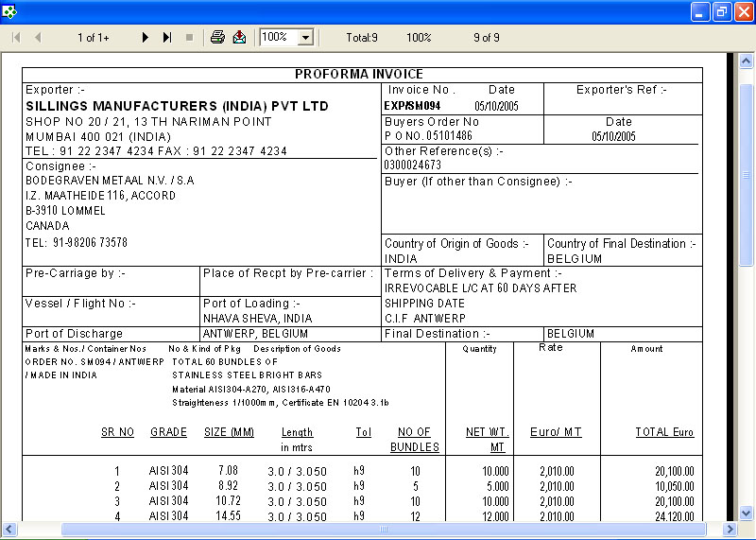Click the GRADE column header
This screenshot has width=756, height=540.
(168, 432)
